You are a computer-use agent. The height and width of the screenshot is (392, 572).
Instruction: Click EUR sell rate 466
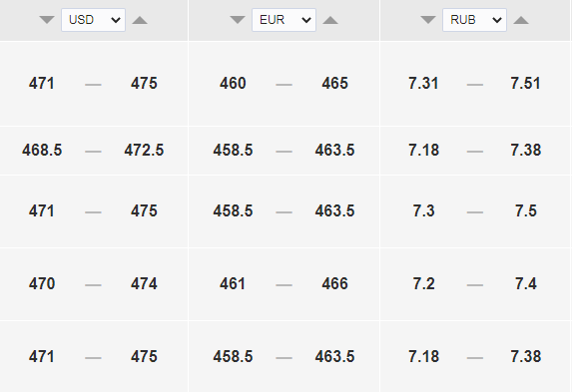click(x=334, y=284)
